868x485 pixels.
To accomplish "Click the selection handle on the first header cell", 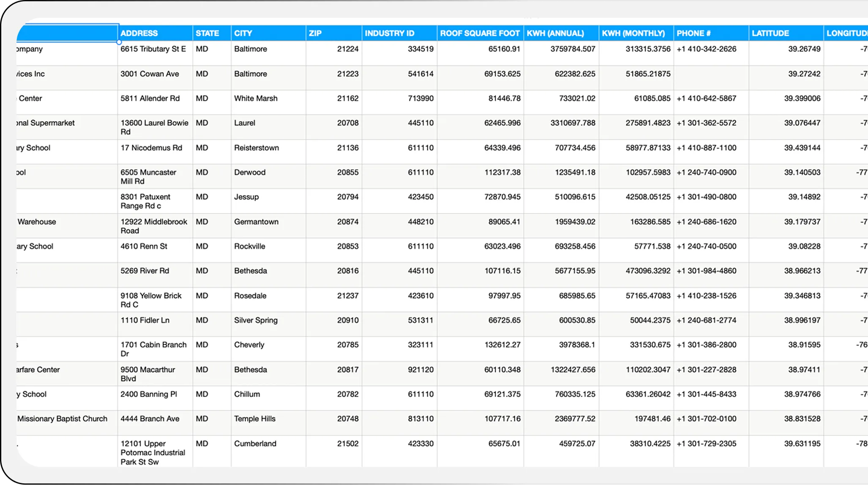I will (x=119, y=42).
